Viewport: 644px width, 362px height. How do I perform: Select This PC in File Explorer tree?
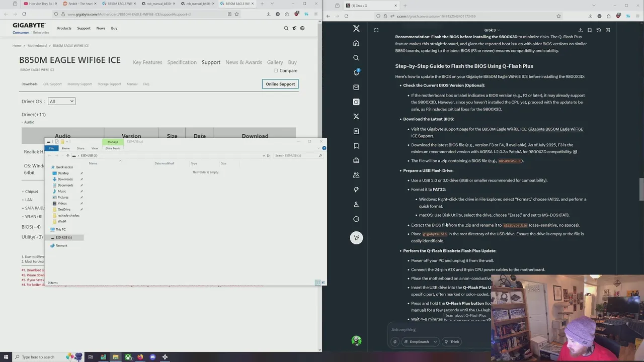pos(60,229)
